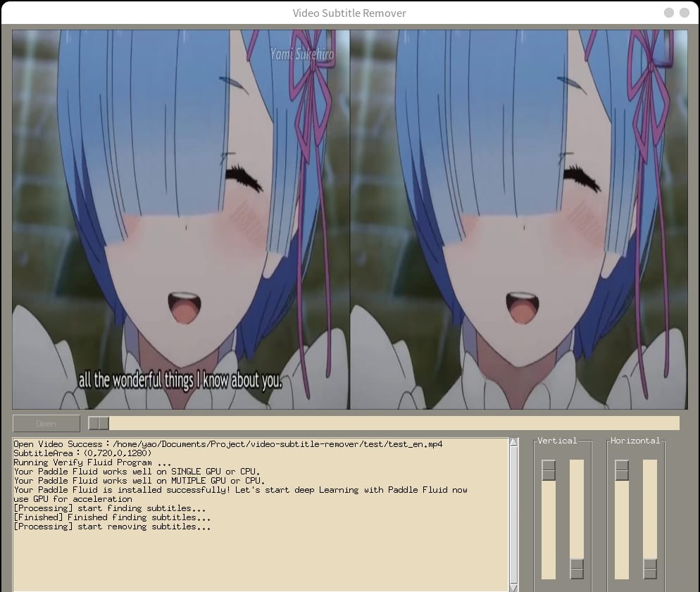Click the "Vertical" group label
Screen dimensions: 700x592
pyautogui.click(x=557, y=441)
